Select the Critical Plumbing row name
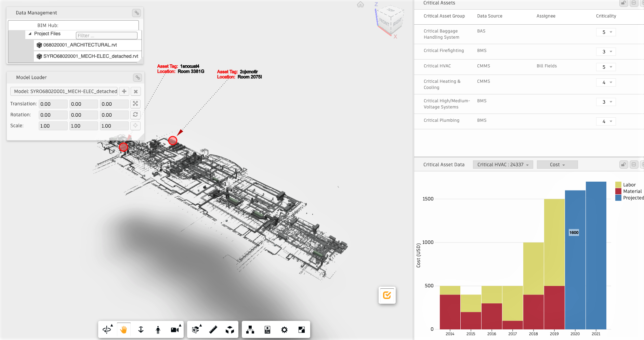Viewport: 644px width, 340px height. (x=442, y=120)
